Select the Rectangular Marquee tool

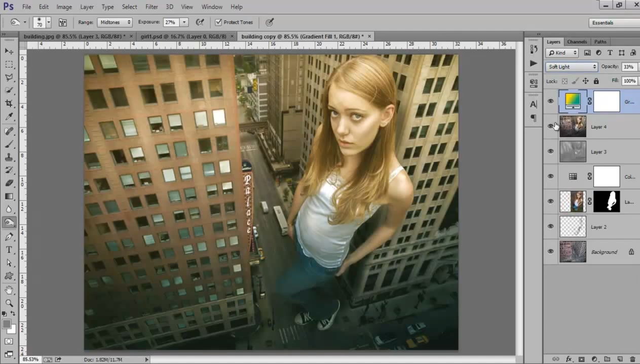(x=9, y=64)
